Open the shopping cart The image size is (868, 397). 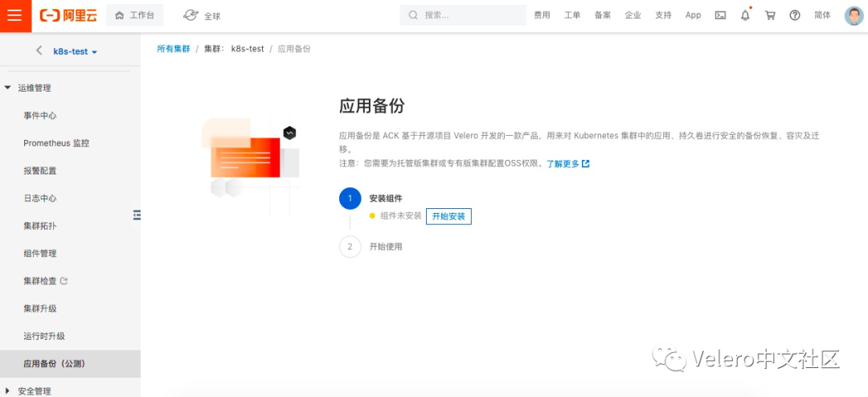pyautogui.click(x=770, y=15)
